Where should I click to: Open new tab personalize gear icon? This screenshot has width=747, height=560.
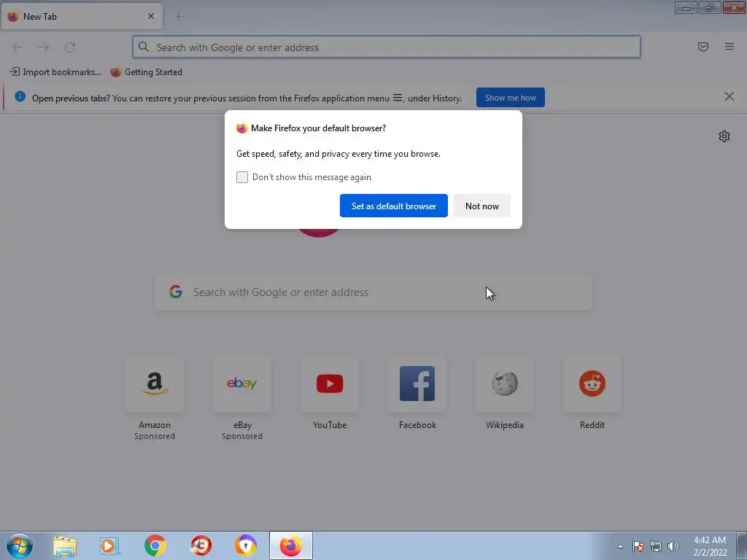(724, 136)
